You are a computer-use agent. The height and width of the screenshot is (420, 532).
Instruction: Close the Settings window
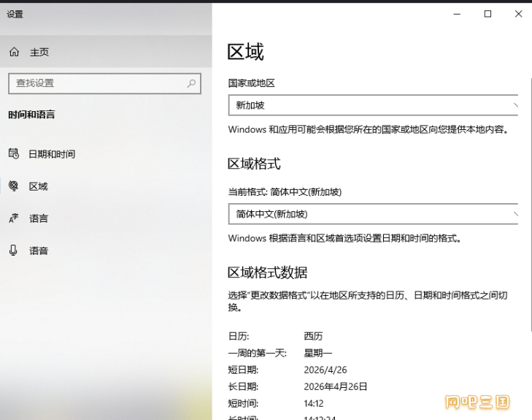coord(518,14)
